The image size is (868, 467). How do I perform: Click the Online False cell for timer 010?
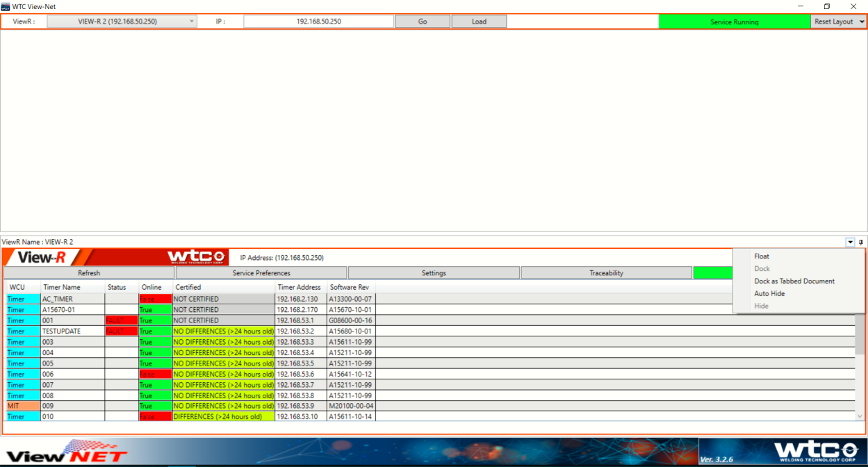[156, 417]
